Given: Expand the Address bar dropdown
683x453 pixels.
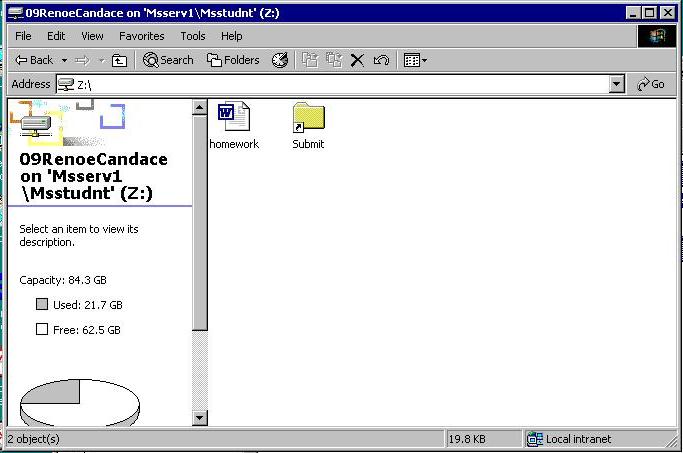Looking at the screenshot, I should [616, 85].
